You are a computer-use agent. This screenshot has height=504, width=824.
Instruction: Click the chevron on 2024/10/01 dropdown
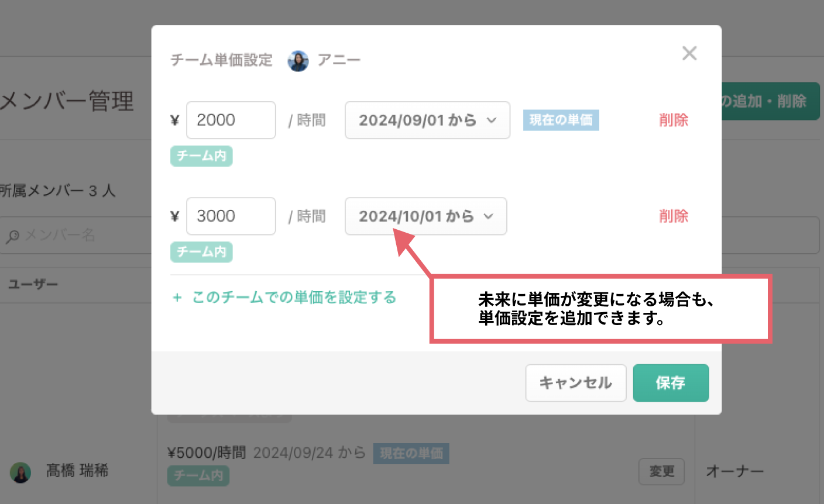[x=488, y=216]
